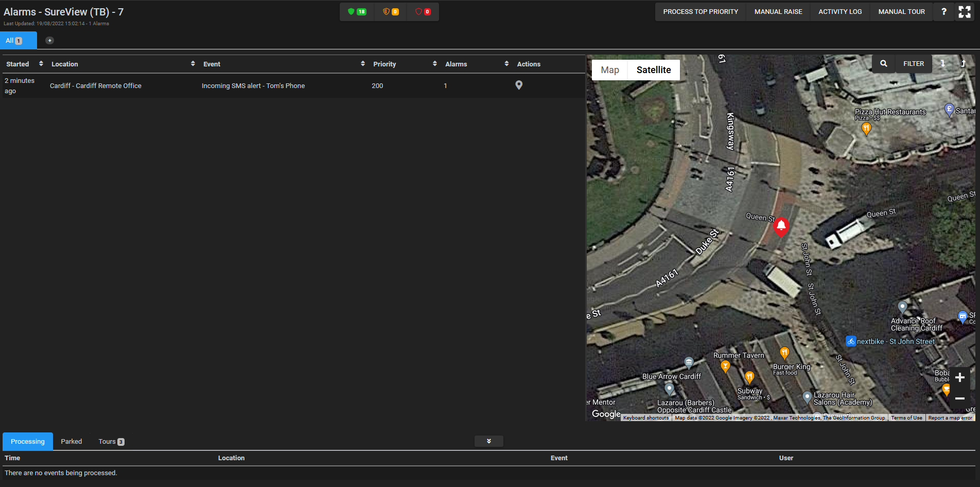Switch to the Parked tab

point(72,442)
